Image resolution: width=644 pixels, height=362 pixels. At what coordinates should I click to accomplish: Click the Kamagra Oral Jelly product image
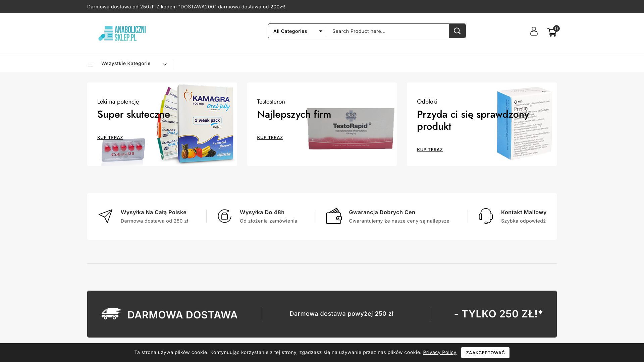196,124
